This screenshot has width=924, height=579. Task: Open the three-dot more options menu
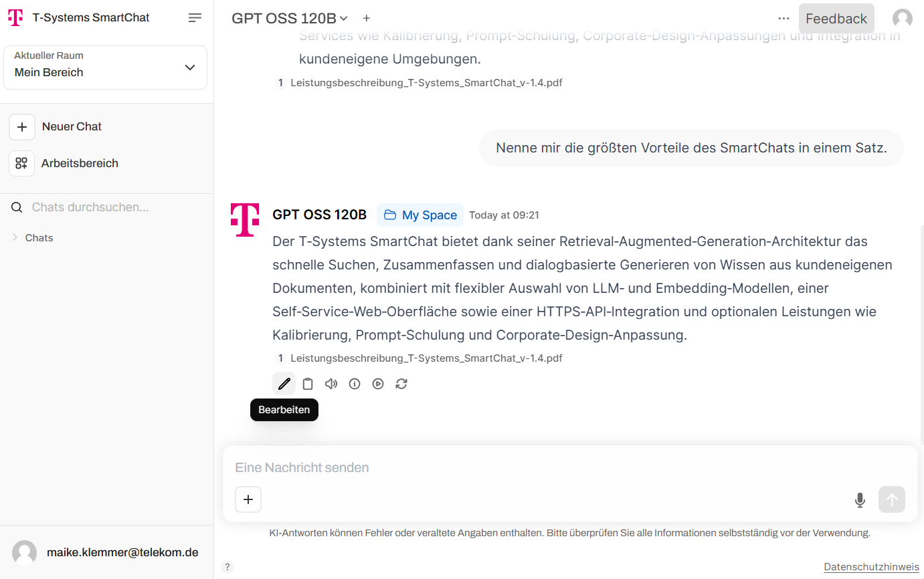[x=783, y=19]
